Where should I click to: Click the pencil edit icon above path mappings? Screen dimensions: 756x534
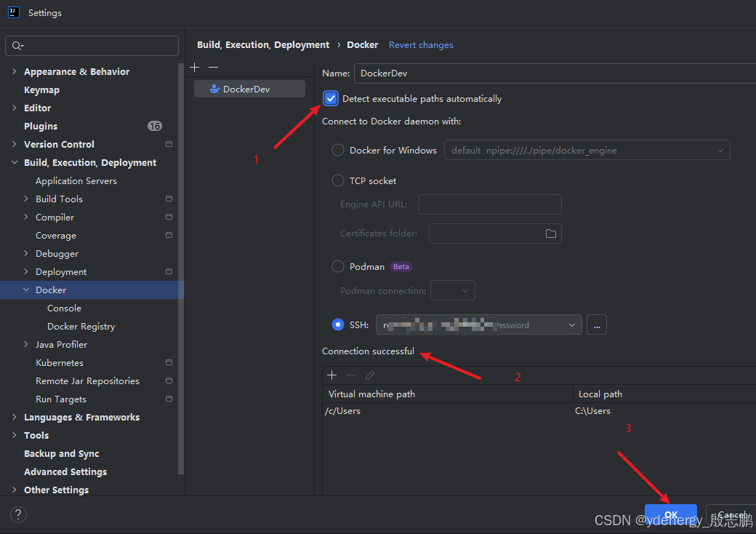point(370,375)
